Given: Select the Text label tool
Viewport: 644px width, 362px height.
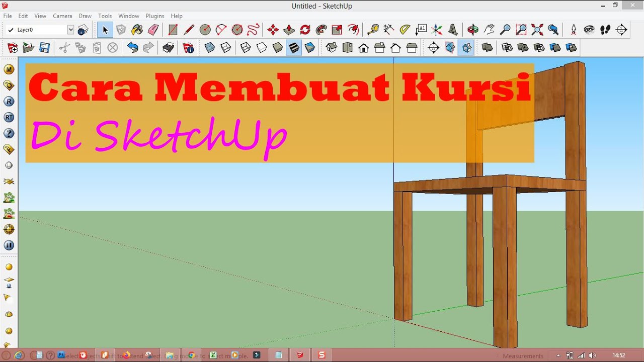Looking at the screenshot, I should [421, 30].
